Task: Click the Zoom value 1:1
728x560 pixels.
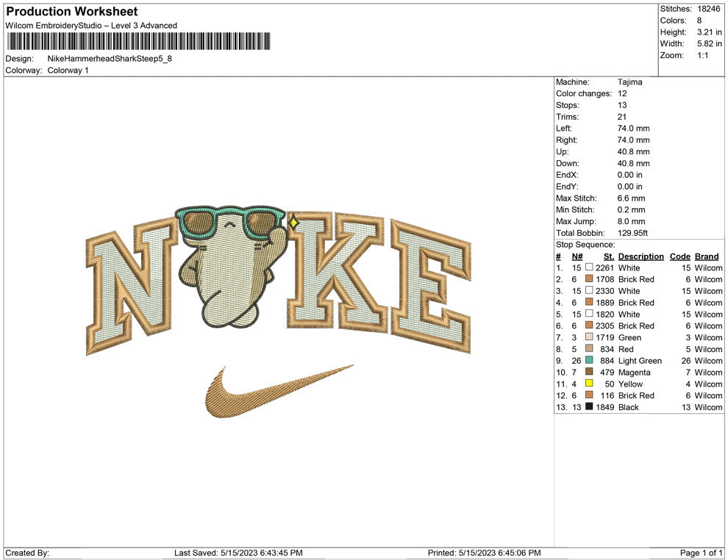Action: (702, 55)
